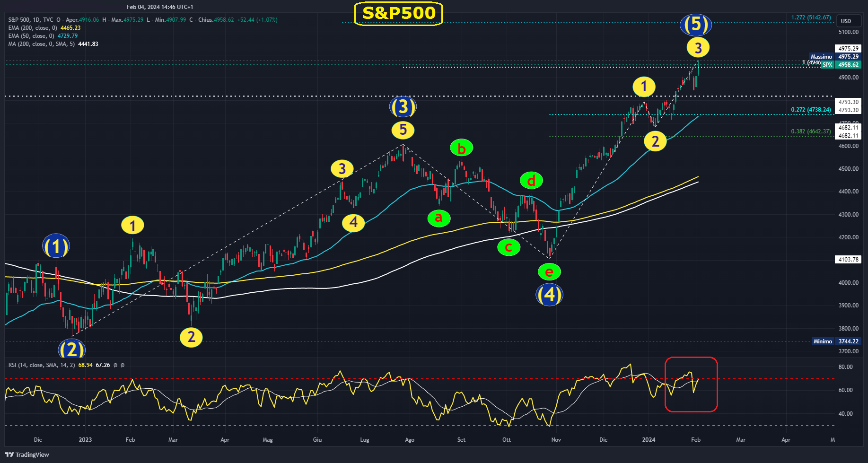Click the 0.382 (4642.37) Fibonacci label
Screen dimensions: 868x463
pos(811,131)
